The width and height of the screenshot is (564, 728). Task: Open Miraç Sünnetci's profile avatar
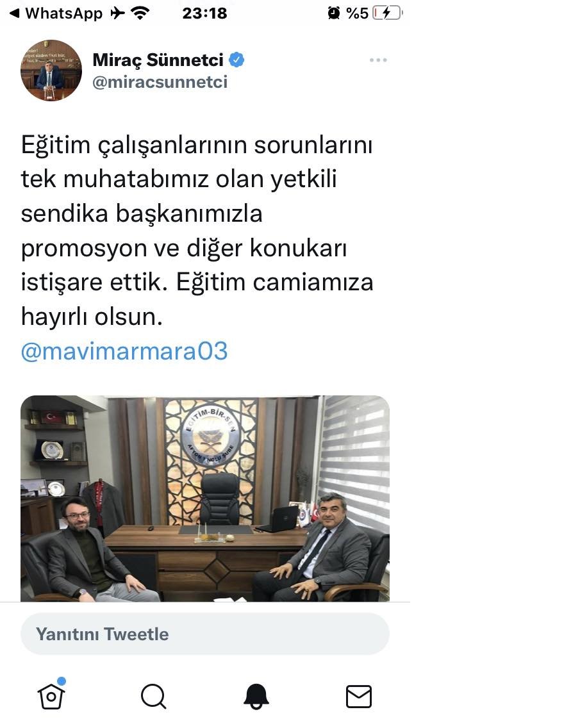pyautogui.click(x=51, y=70)
